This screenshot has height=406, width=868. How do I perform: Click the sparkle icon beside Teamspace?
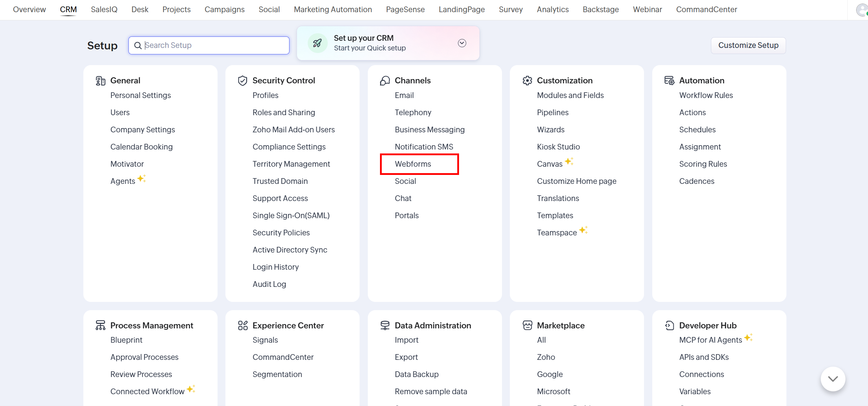coord(584,230)
